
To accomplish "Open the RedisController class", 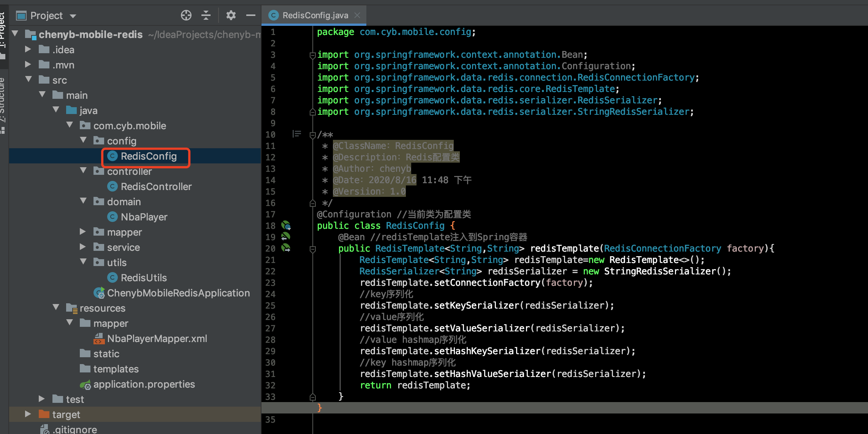I will pyautogui.click(x=156, y=187).
